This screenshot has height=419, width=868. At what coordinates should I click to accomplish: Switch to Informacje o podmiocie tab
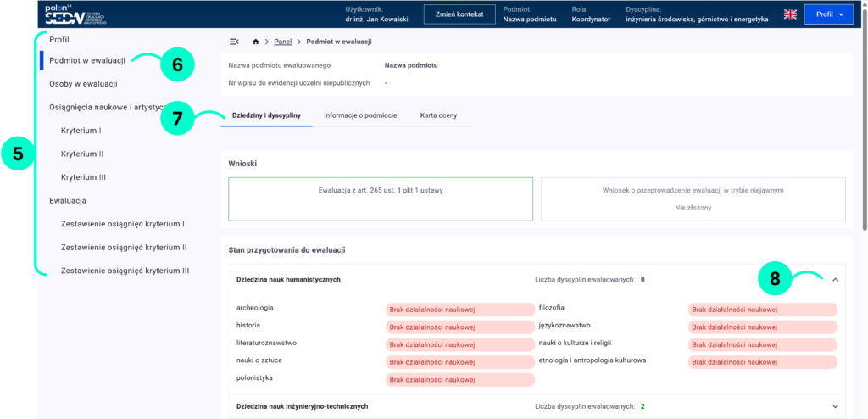[x=360, y=115]
